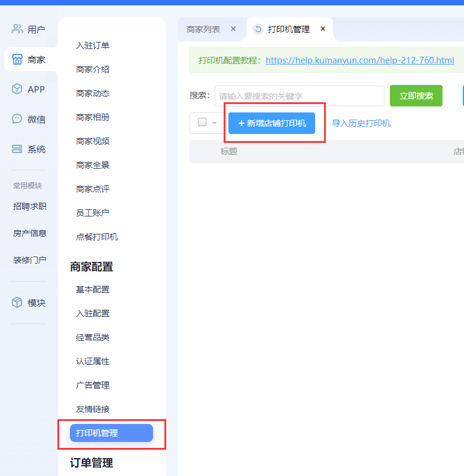Focus the search keyword input field
464x476 pixels.
[x=299, y=96]
